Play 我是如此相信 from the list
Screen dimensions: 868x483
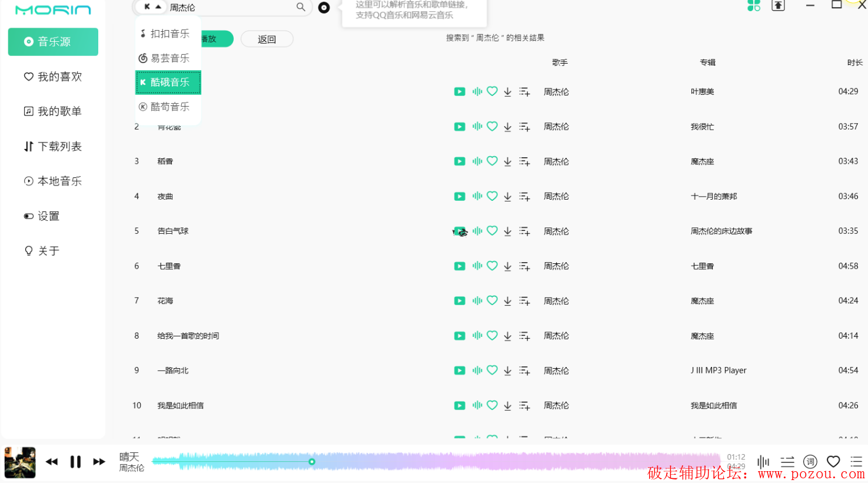click(x=460, y=406)
